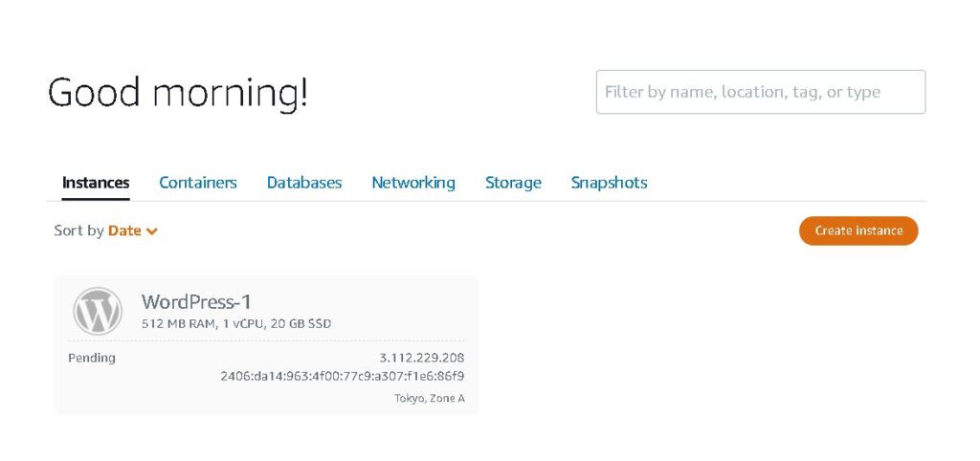Open the Containers tab
The width and height of the screenshot is (980, 461).
(198, 183)
